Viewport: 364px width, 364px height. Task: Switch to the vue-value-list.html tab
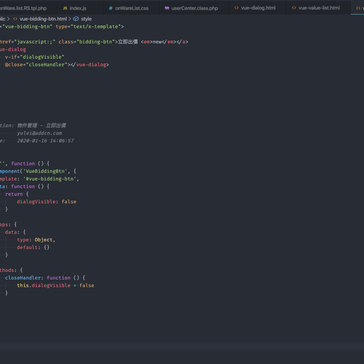(x=319, y=8)
